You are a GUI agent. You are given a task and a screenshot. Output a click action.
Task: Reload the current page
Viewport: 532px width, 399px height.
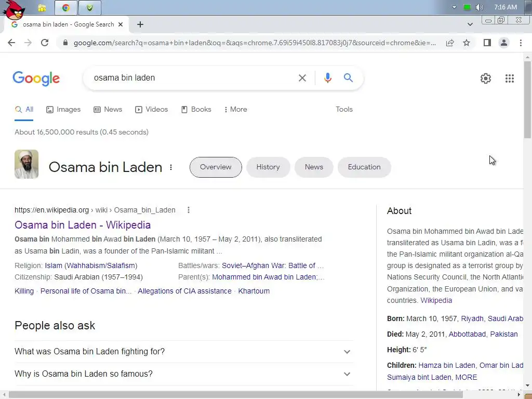coord(45,43)
